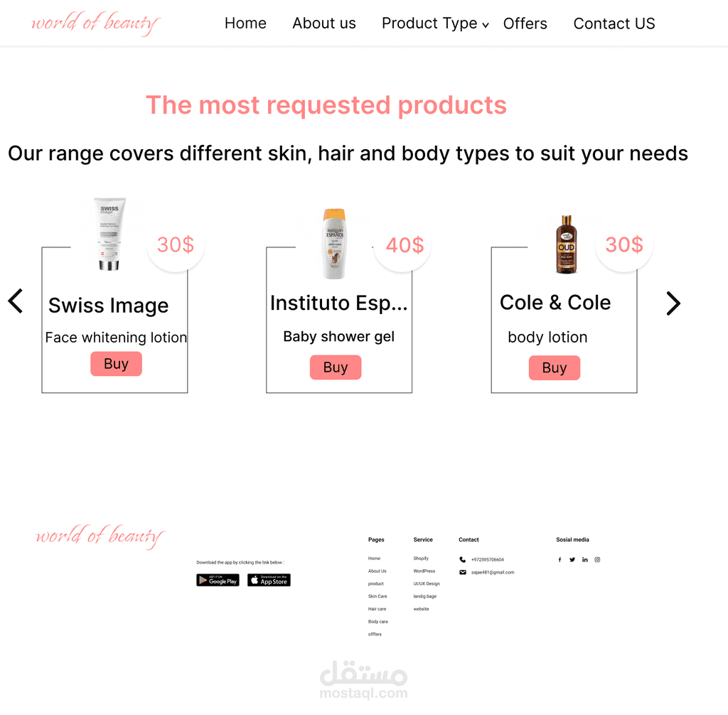Open the Home menu item

(245, 23)
